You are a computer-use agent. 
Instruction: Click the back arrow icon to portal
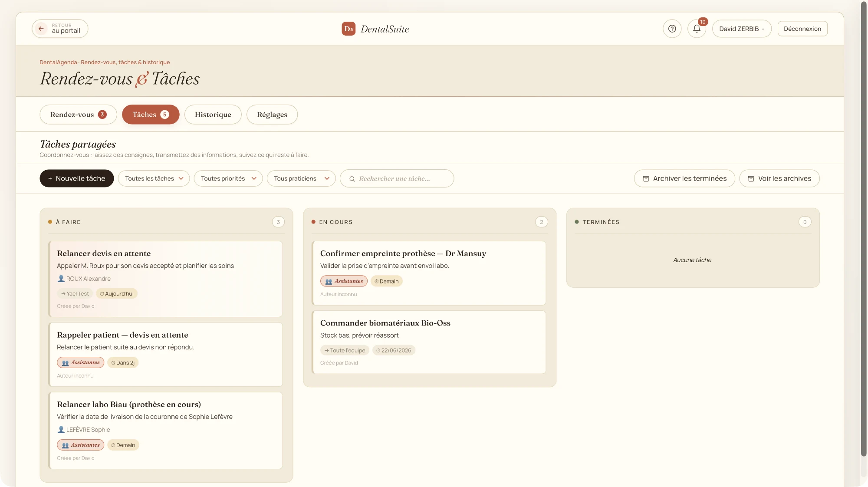pyautogui.click(x=41, y=29)
